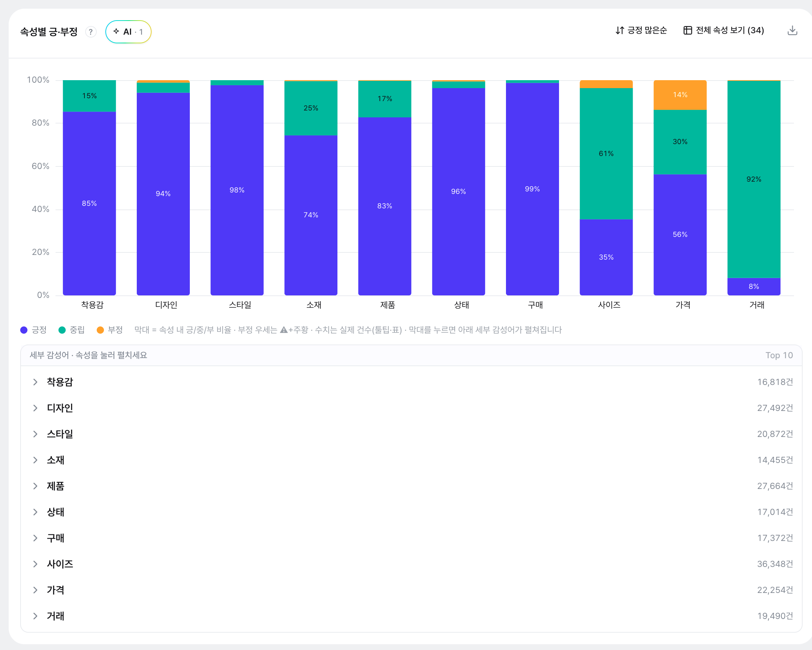Image resolution: width=812 pixels, height=650 pixels.
Task: Open 전체 속성 보기 (34)
Action: pyautogui.click(x=724, y=31)
